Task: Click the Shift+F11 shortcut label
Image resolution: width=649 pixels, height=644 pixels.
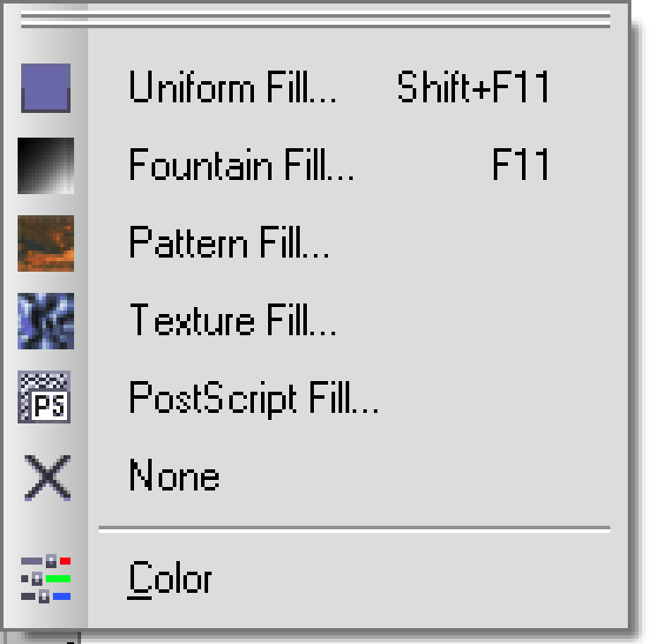Action: point(474,87)
